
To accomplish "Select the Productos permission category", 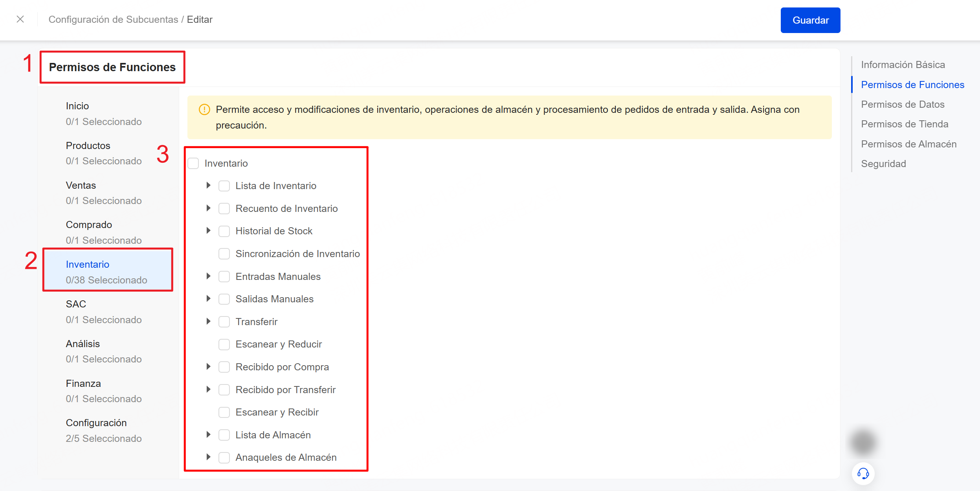I will (x=108, y=153).
